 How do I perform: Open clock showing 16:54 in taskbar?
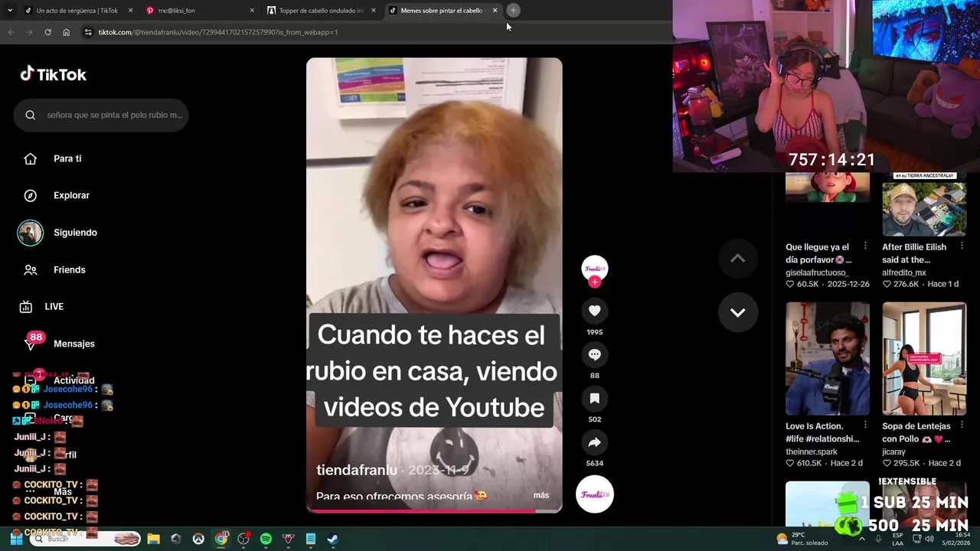click(957, 539)
